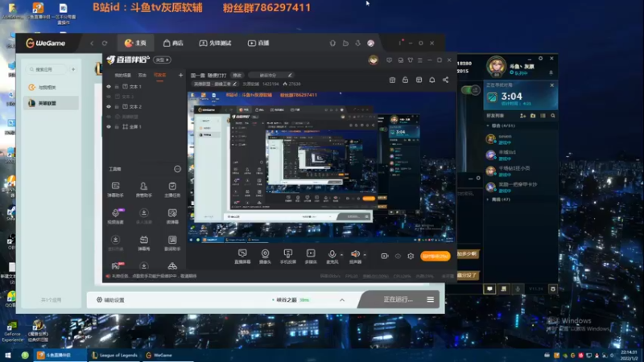Click the microphone icon at League client bottom
This screenshot has width=644, height=362.
point(518,289)
